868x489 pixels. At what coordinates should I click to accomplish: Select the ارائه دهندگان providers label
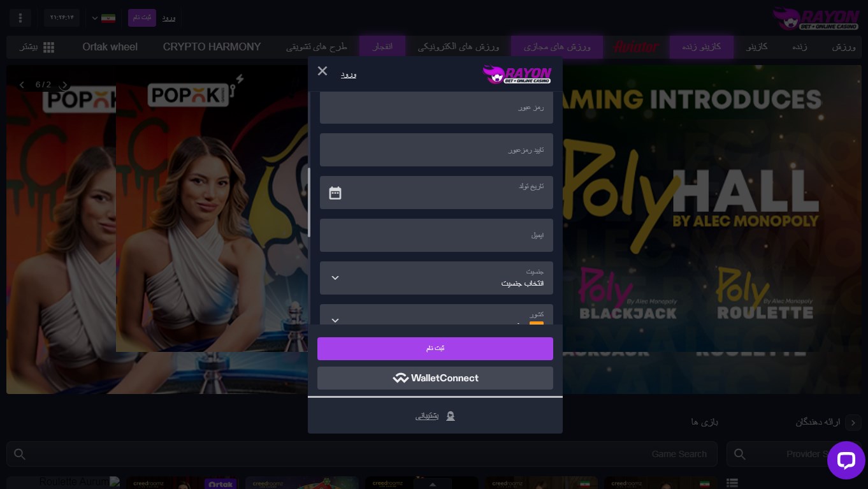pyautogui.click(x=818, y=422)
